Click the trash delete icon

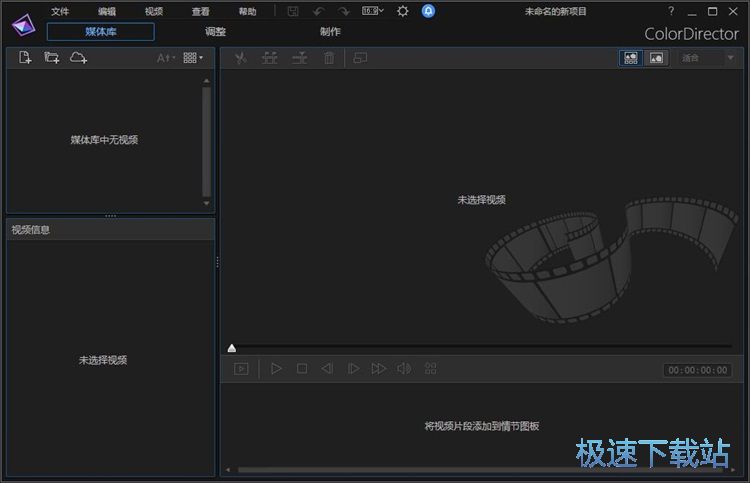tap(329, 58)
